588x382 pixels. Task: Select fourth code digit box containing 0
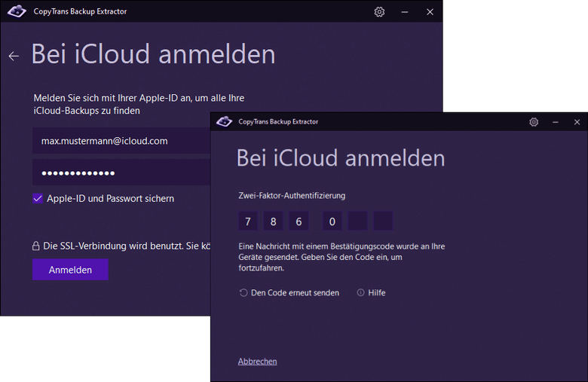pos(332,221)
